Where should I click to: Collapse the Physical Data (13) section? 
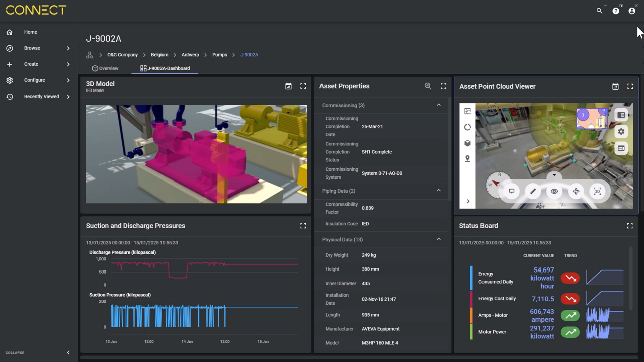pos(438,239)
